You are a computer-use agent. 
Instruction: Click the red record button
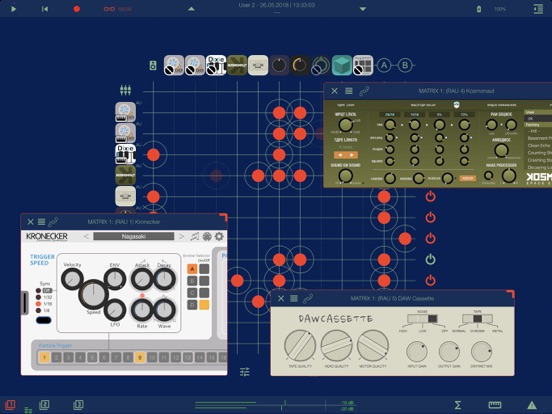(76, 9)
